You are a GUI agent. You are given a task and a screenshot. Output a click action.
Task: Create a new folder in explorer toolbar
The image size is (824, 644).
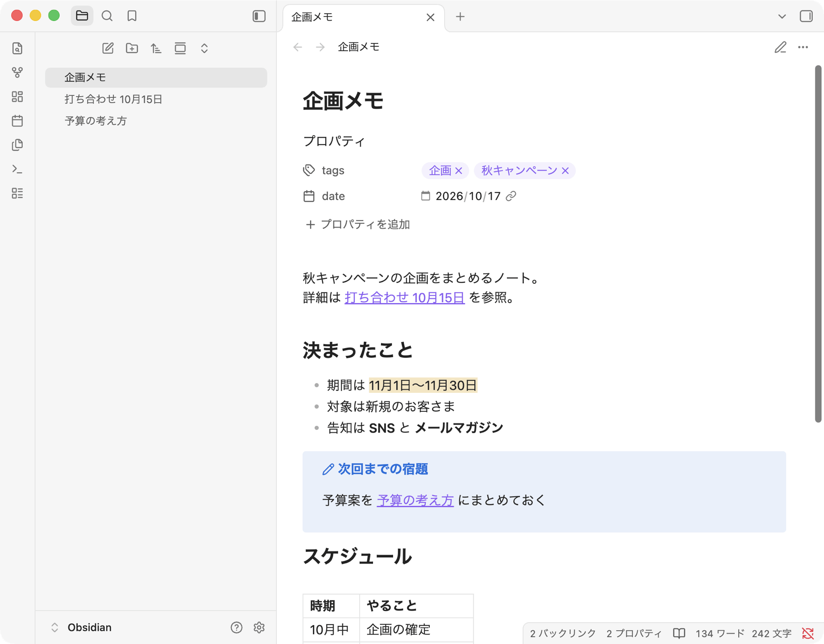(x=132, y=48)
